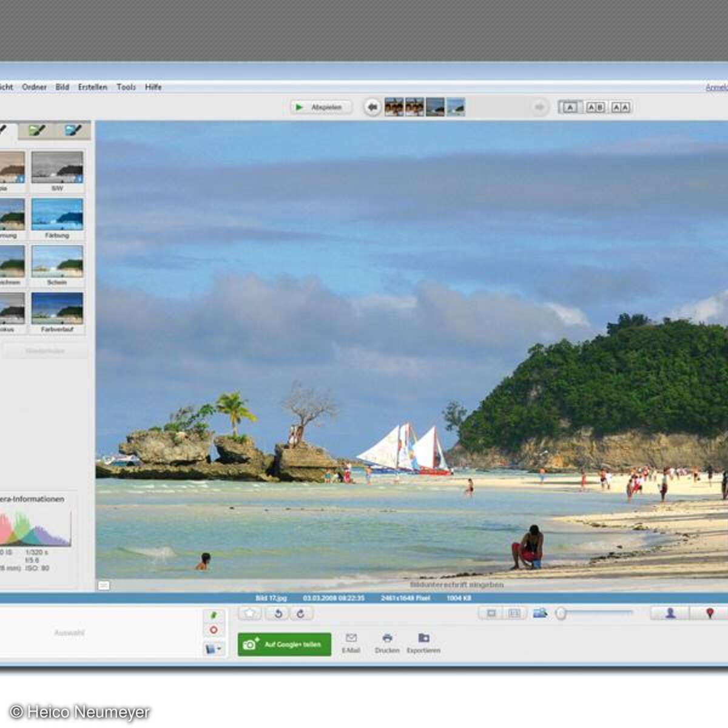This screenshot has width=728, height=728.
Task: Click the Drucken printer icon
Action: coord(387,639)
